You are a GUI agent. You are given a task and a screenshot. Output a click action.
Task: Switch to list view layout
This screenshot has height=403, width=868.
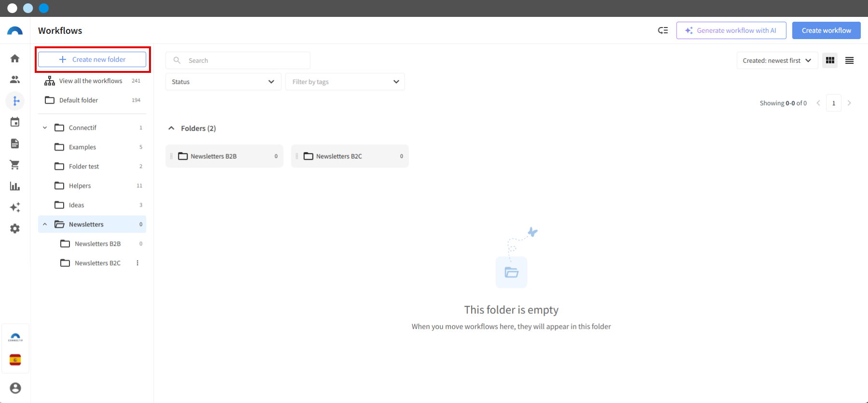[x=850, y=60]
